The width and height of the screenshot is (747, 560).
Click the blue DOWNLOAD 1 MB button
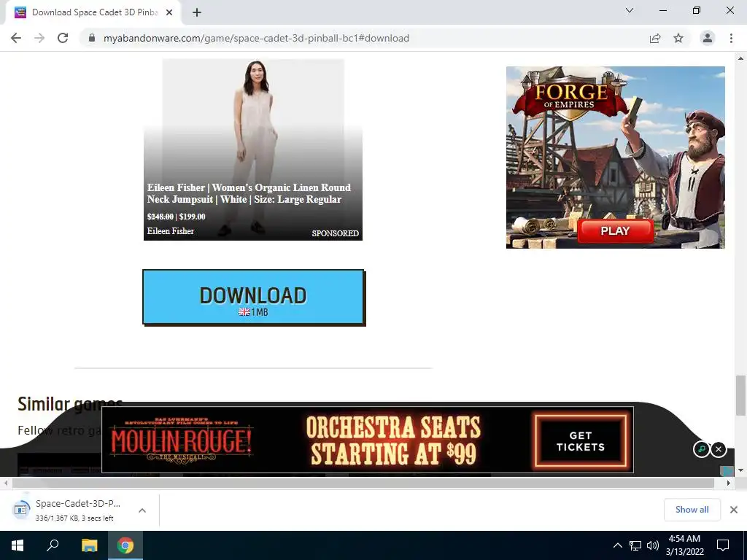(254, 297)
